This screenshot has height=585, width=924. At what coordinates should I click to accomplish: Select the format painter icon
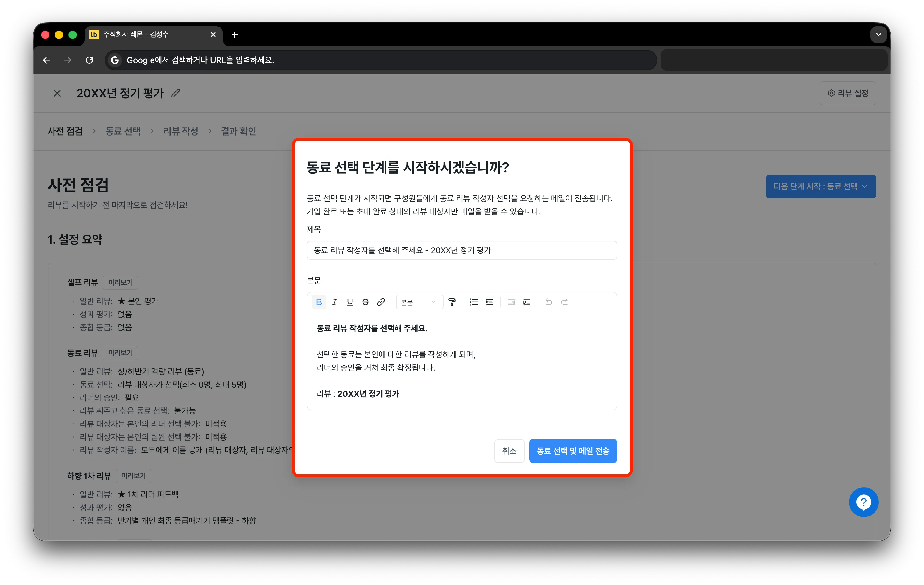tap(452, 302)
